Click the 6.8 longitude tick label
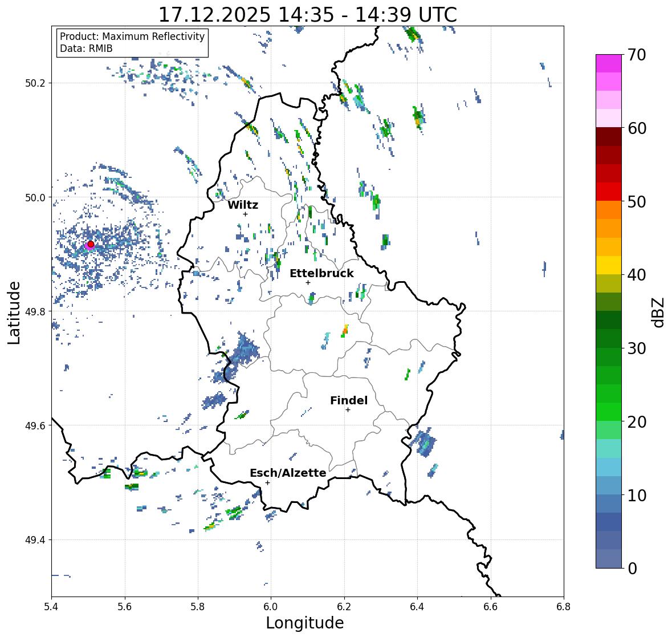Screen dimensions: 672x637 [564, 607]
